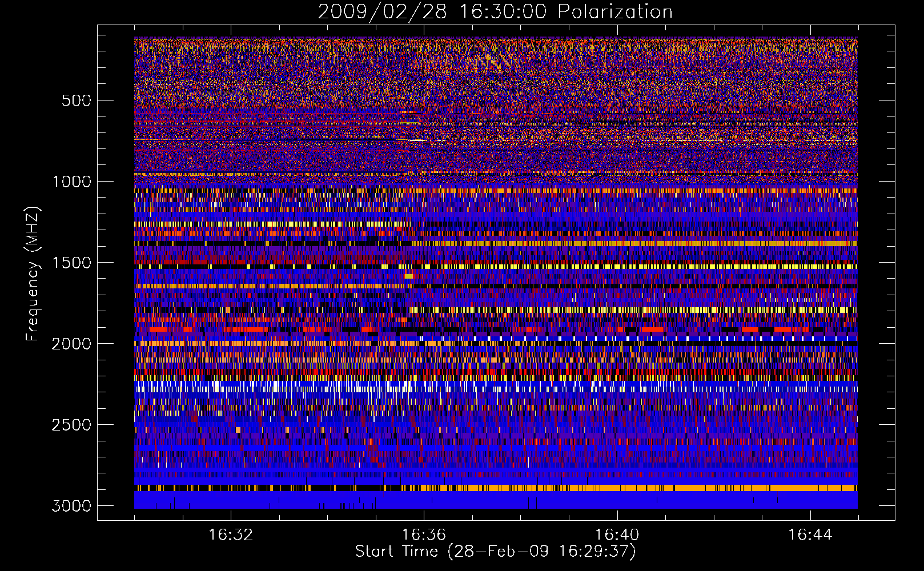Click the 16:44 time tick label
Screen dimensions: 924x571
(810, 535)
